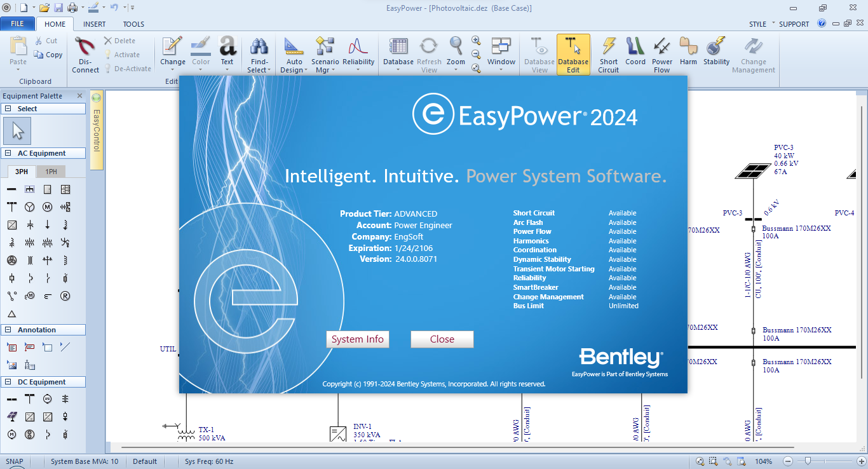Click the 104% zoom level value
This screenshot has height=469, width=868.
coord(764,461)
